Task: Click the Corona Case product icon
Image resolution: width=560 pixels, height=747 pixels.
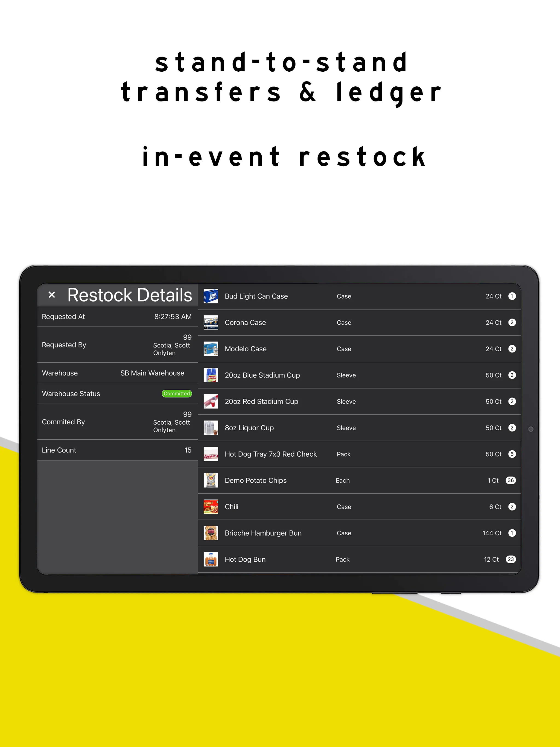Action: (x=210, y=322)
